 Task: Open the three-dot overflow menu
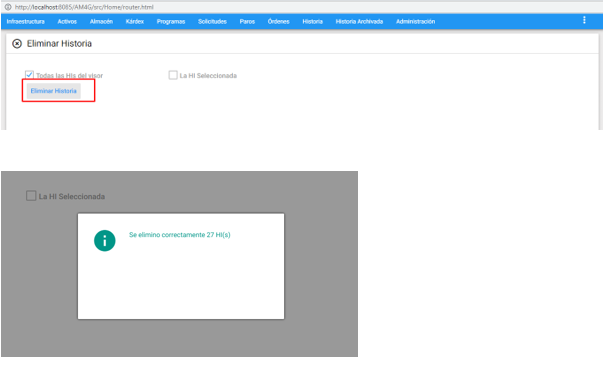coord(584,20)
